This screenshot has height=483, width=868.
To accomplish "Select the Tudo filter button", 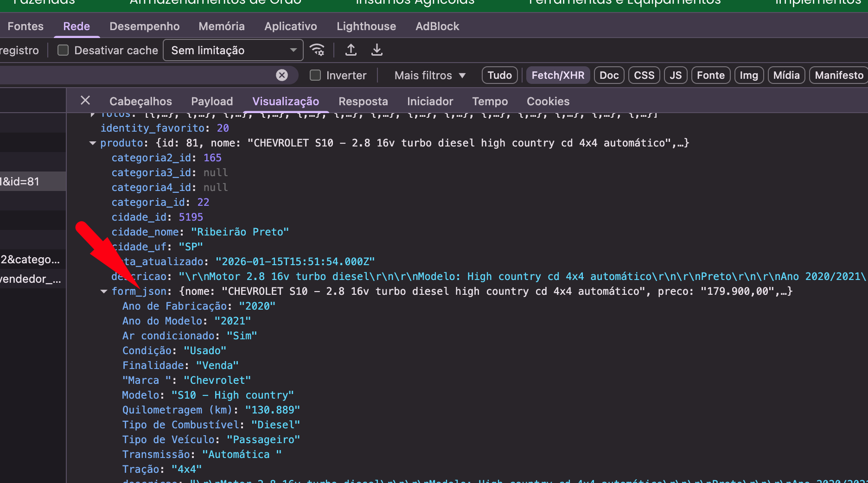I will coord(499,75).
